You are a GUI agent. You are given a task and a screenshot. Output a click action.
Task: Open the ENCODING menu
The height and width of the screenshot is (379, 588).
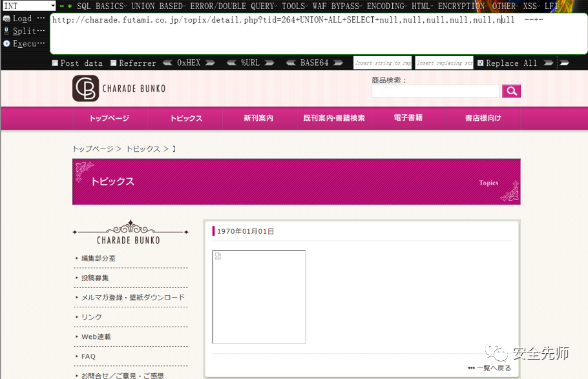click(x=386, y=6)
